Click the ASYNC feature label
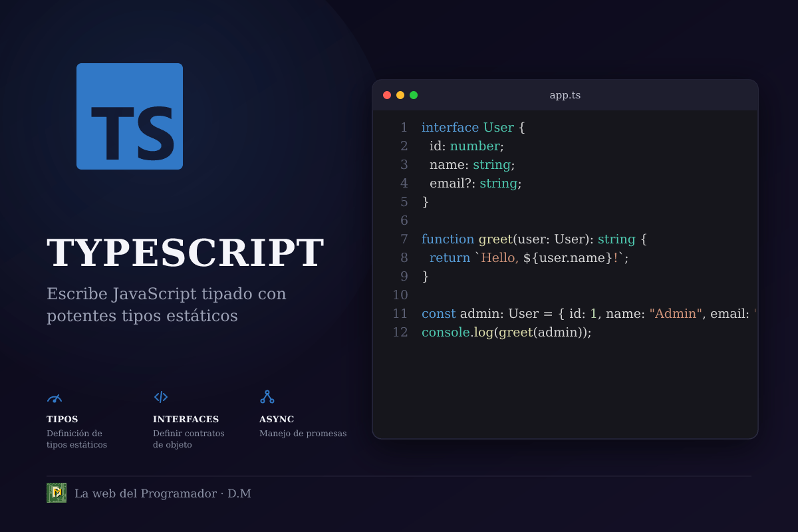This screenshot has width=798, height=532. pyautogui.click(x=277, y=419)
